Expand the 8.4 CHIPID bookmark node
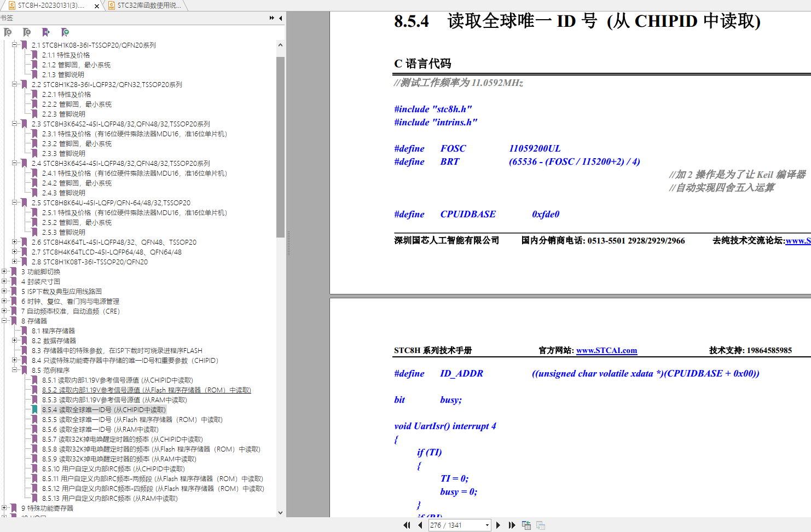Viewport: 811px width, 532px height. click(x=15, y=360)
